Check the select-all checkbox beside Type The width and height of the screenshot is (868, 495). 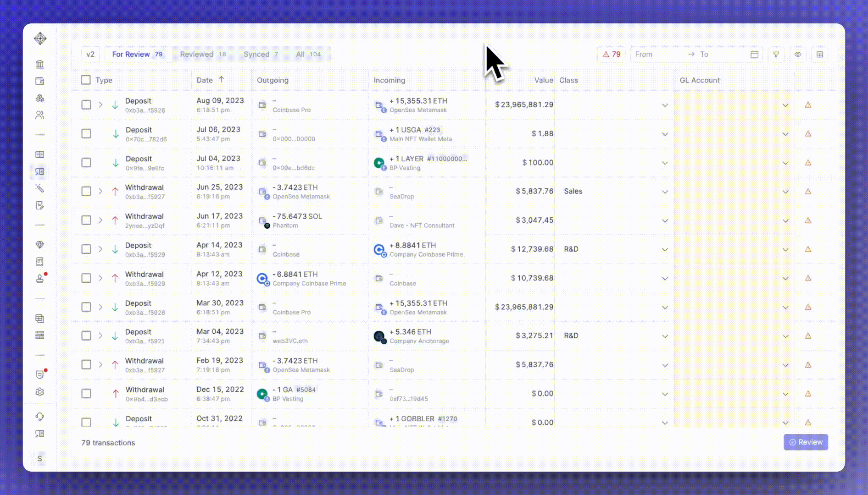click(86, 80)
